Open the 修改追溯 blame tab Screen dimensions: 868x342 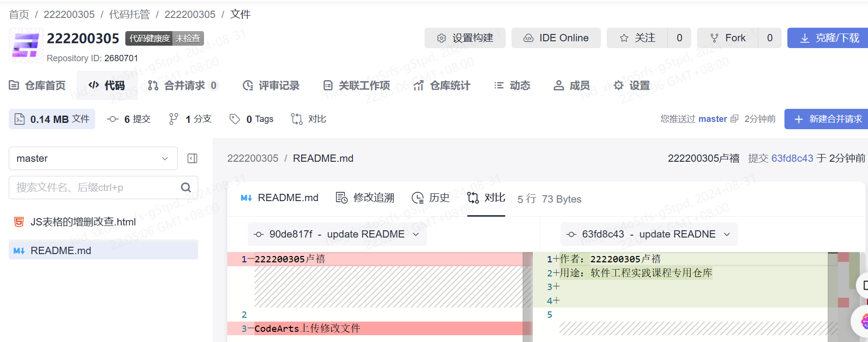[x=365, y=198]
